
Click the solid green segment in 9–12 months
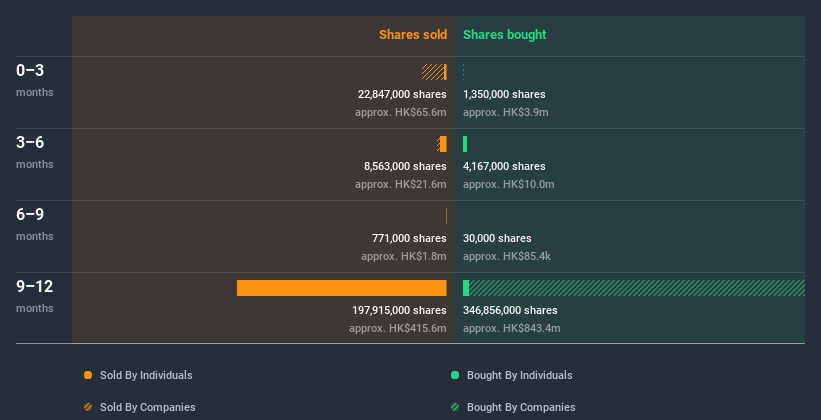point(466,288)
